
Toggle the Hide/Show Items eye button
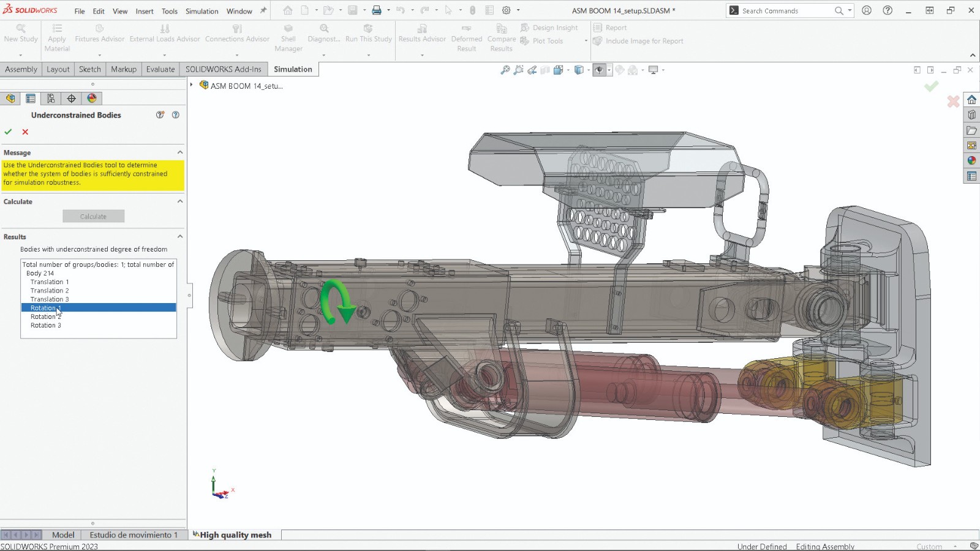point(599,70)
